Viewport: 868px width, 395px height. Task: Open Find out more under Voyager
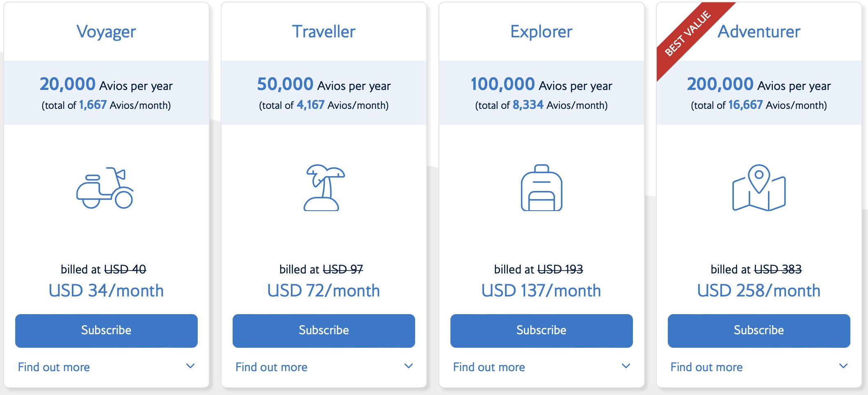[54, 367]
